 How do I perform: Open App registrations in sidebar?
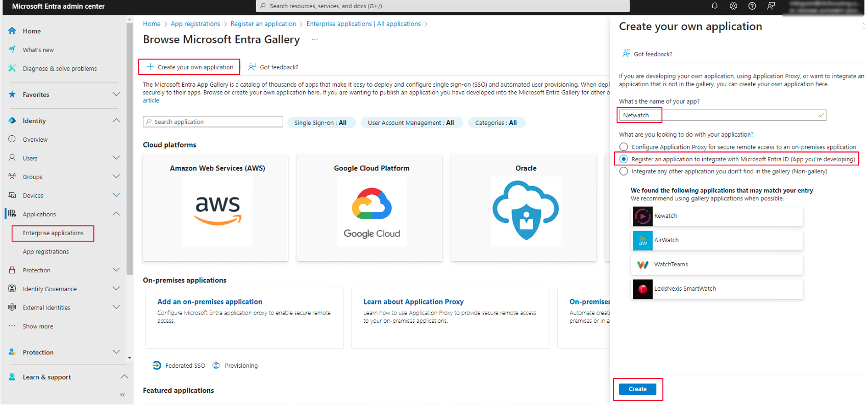(45, 252)
